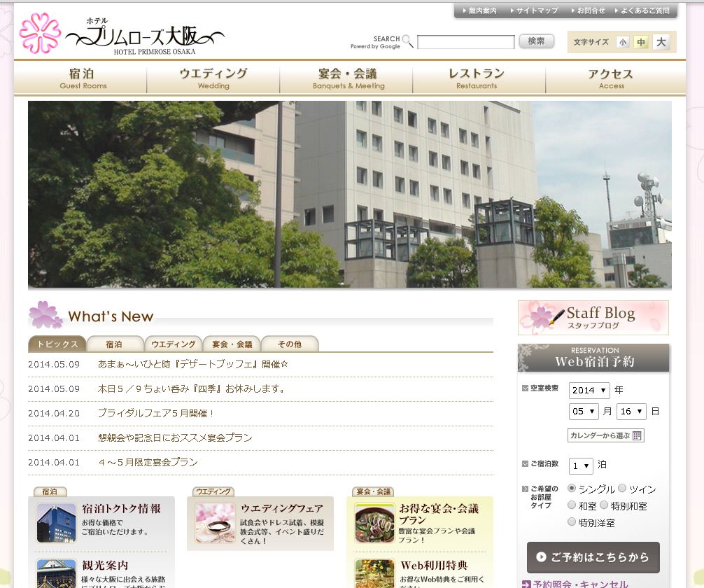Open calendar picker (カレンダーから選ぶ)

(605, 435)
